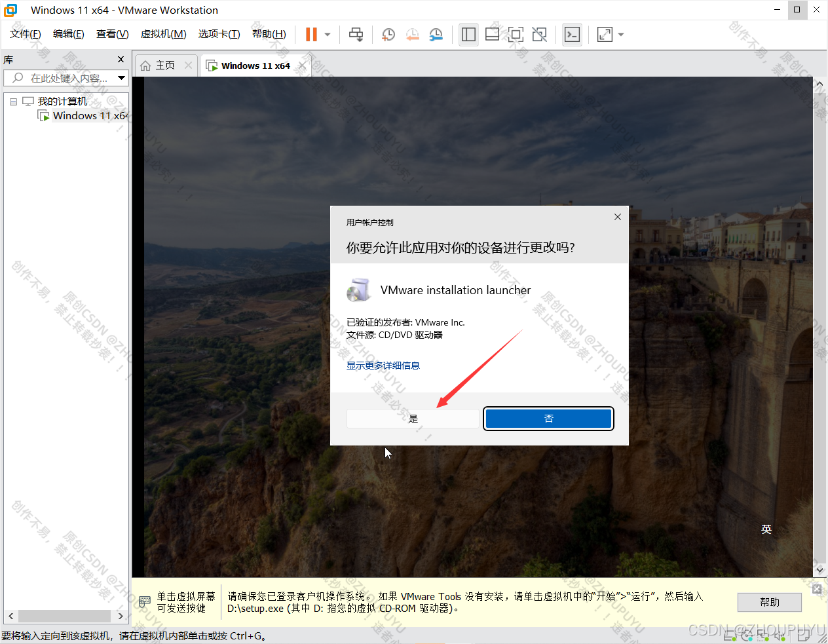Expand the stretch display dropdown arrow
The width and height of the screenshot is (828, 644).
(x=621, y=35)
